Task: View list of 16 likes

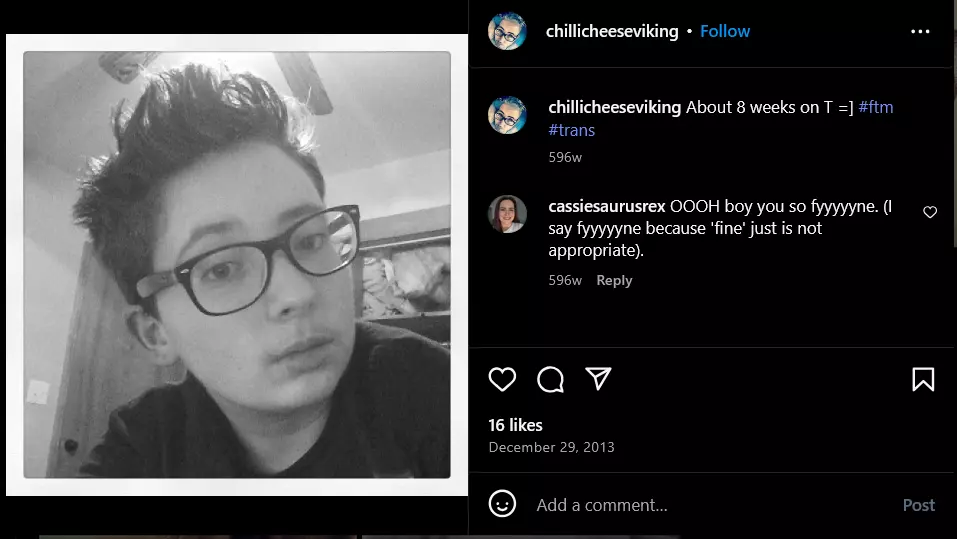Action: click(515, 425)
